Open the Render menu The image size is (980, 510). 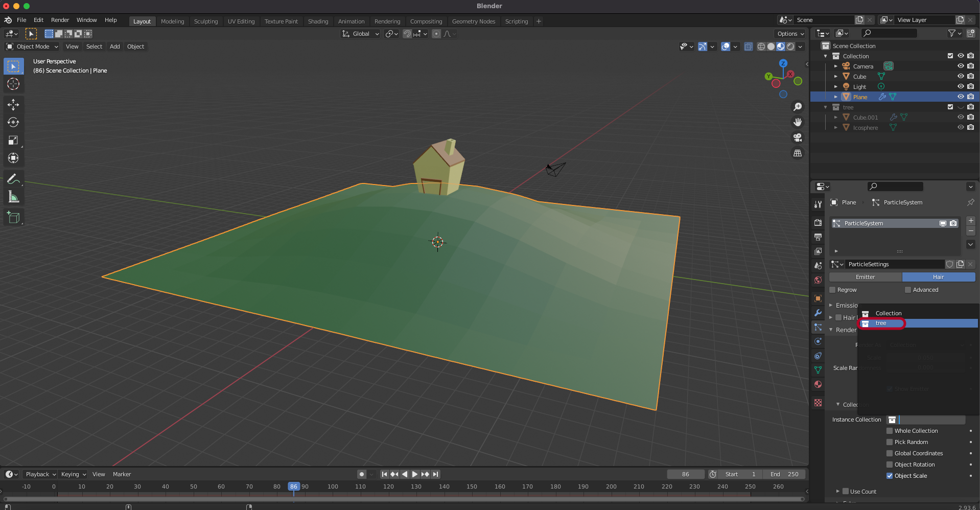(60, 20)
